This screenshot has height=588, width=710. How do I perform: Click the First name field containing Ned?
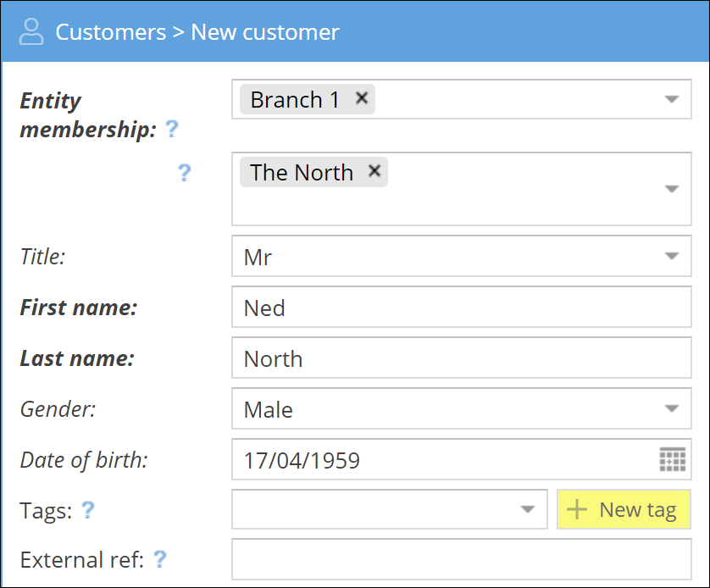pyautogui.click(x=461, y=308)
